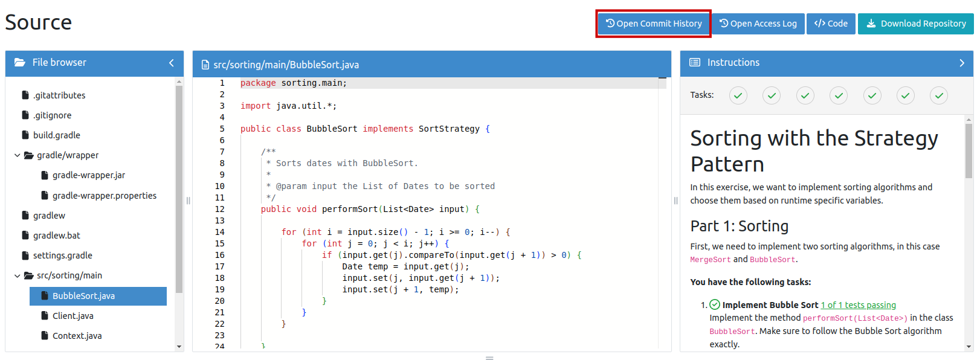Collapse the File browser panel chevron
This screenshot has height=360, width=980.
coord(172,63)
